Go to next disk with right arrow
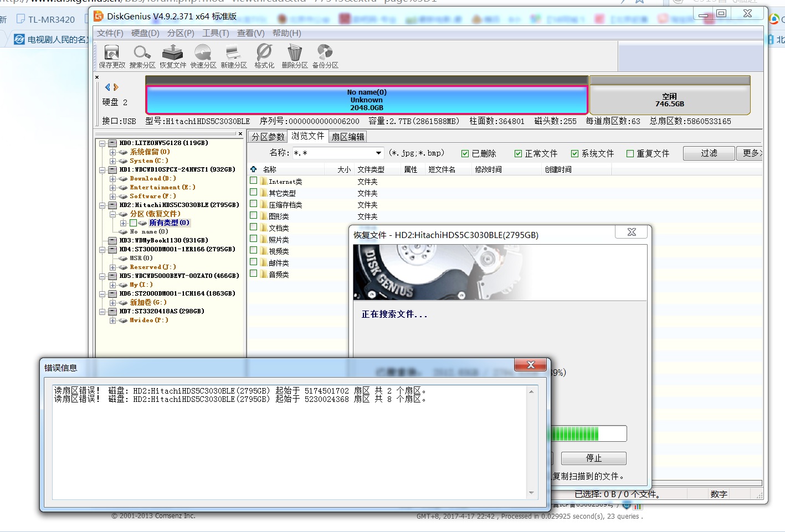The image size is (785, 532). 116,87
